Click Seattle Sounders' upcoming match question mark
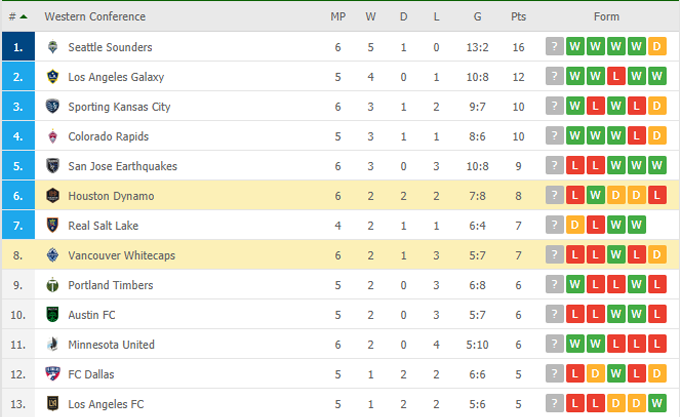 [555, 47]
